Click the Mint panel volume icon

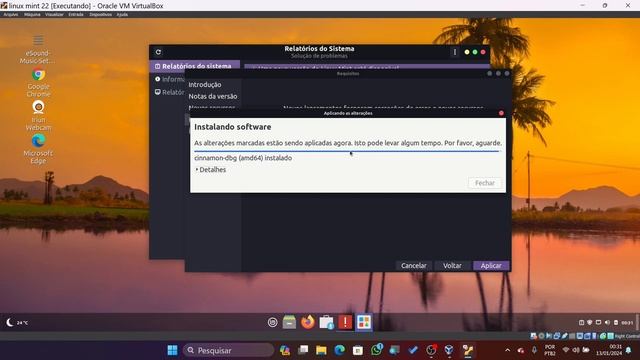[x=607, y=322]
